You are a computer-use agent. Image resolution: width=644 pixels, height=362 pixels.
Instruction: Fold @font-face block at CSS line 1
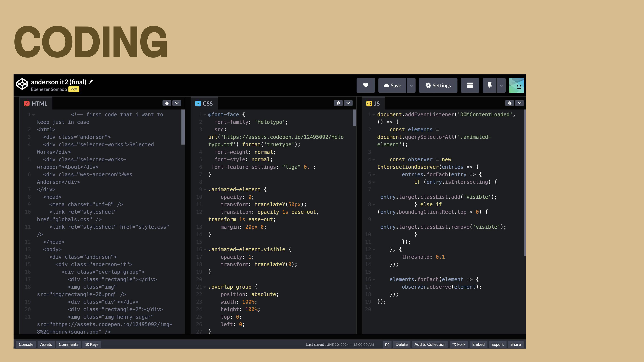pos(205,115)
